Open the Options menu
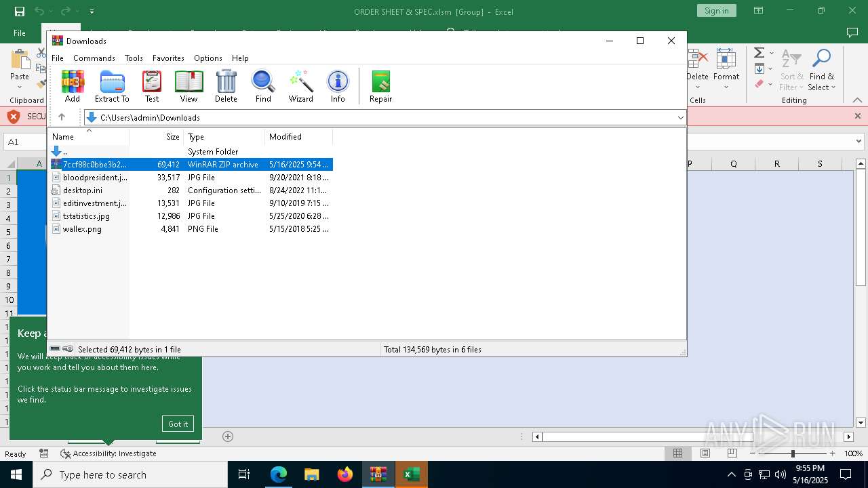Screen dimensions: 868x488 click(x=208, y=58)
